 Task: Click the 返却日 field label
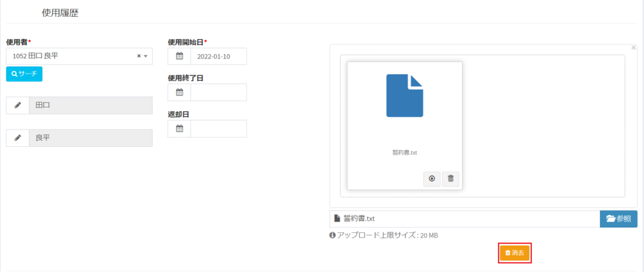[179, 114]
